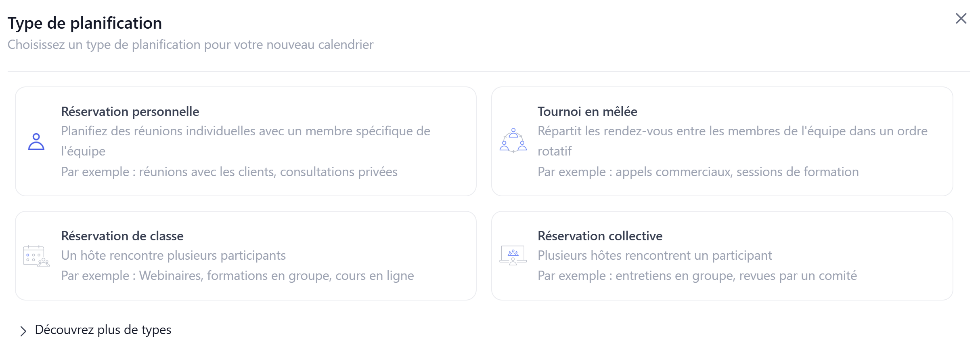The width and height of the screenshot is (980, 351).
Task: Choose Réservation collective heading
Action: pos(600,236)
